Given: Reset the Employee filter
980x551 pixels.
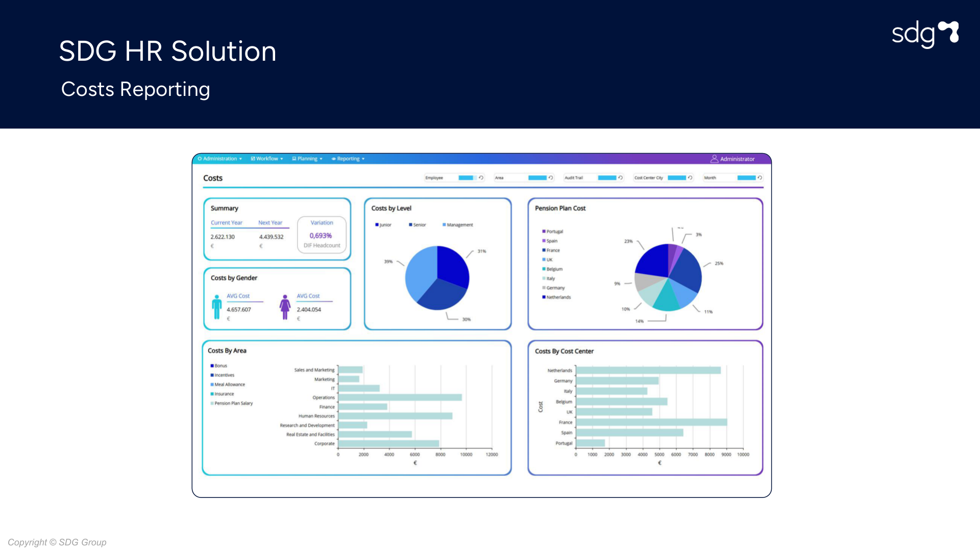Looking at the screenshot, I should pyautogui.click(x=481, y=178).
